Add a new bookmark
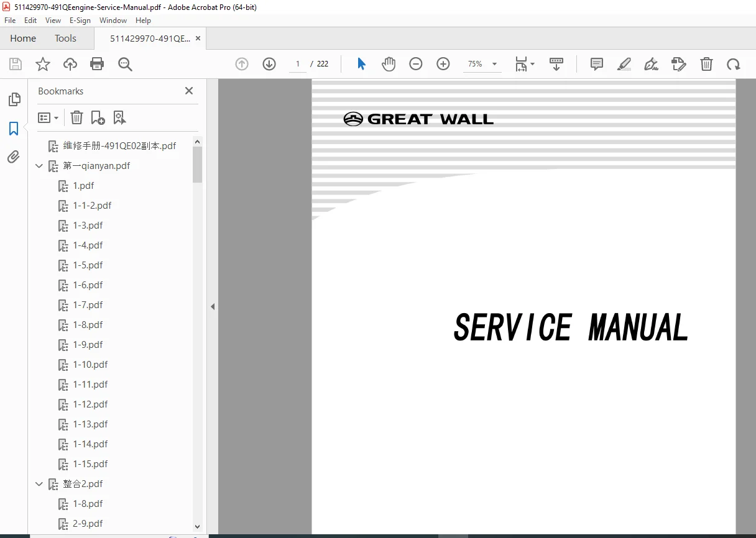 click(98, 117)
